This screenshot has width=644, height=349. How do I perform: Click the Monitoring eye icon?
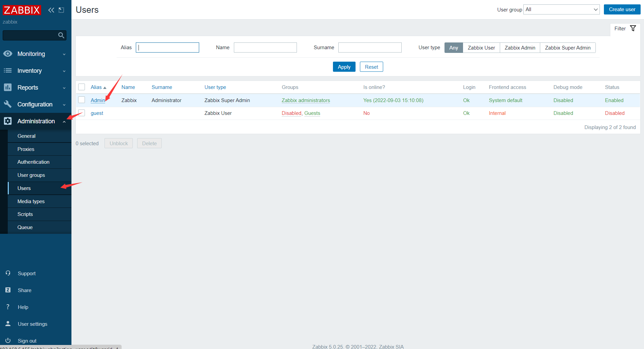(x=8, y=54)
